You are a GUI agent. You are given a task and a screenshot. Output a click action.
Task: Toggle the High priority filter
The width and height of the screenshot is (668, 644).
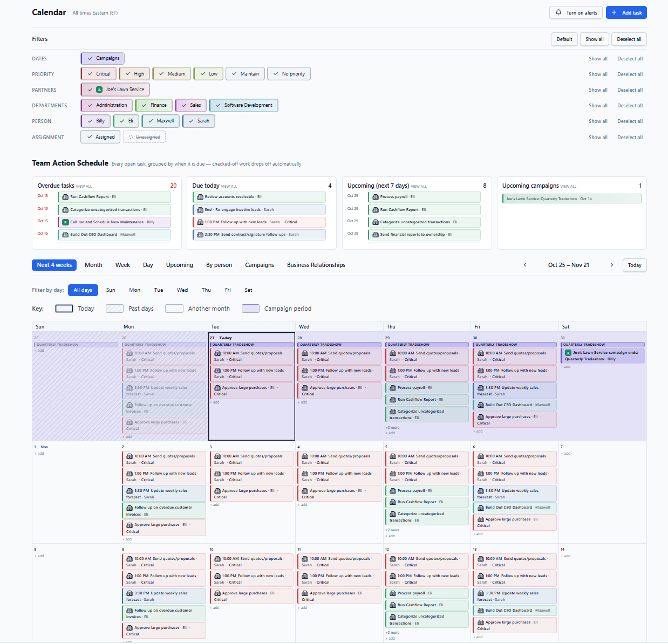tap(134, 74)
